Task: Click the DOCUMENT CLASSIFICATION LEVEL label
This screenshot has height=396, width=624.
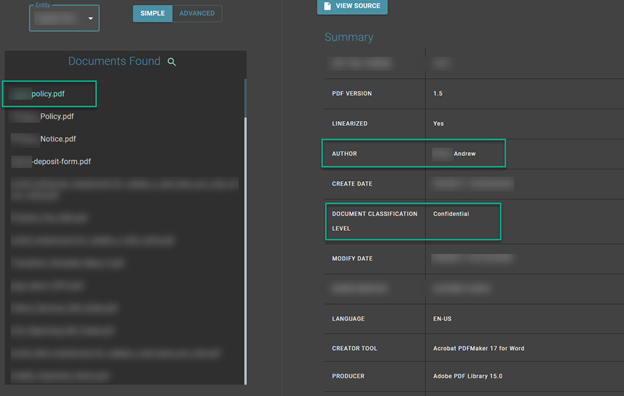Action: 374,221
